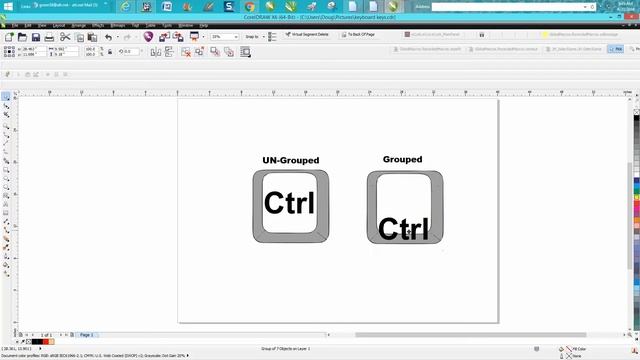Undo the last action
Image resolution: width=640 pixels, height=360 pixels.
[108, 38]
